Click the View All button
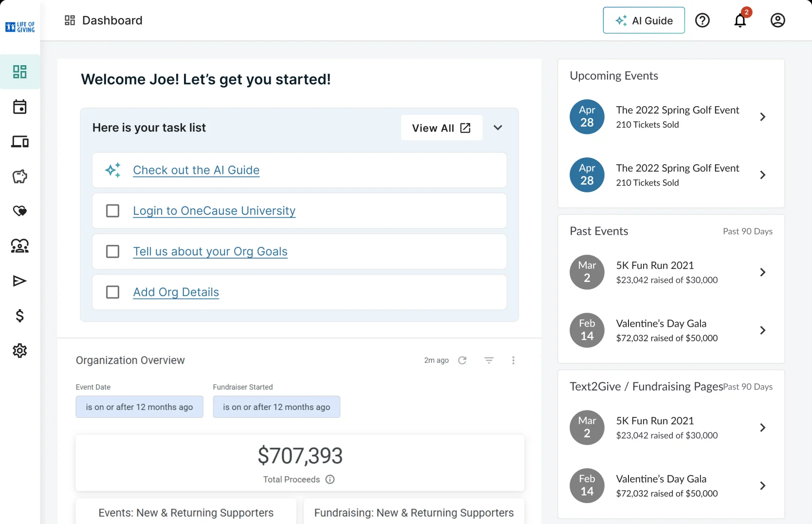 [x=442, y=128]
